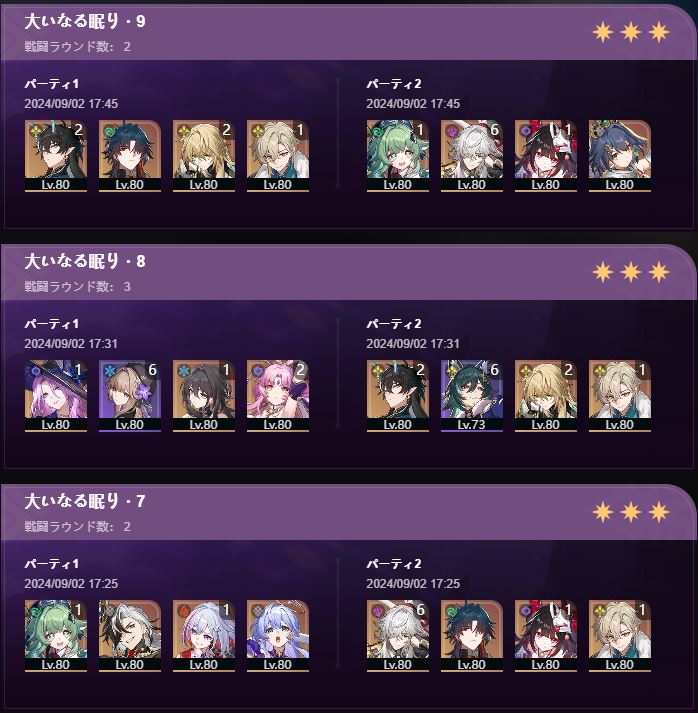Click blue-haired haloed character in stage 7 Party 1

pos(278,636)
